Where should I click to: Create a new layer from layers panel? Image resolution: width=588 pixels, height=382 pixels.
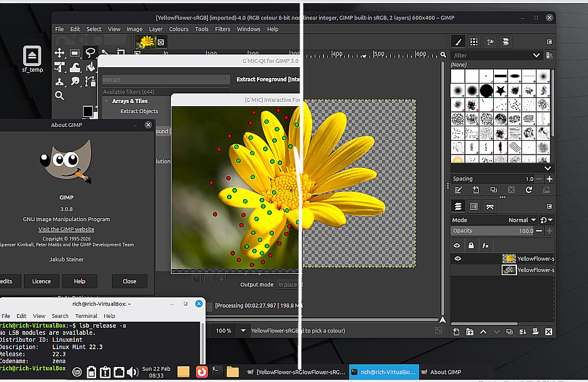[457, 332]
